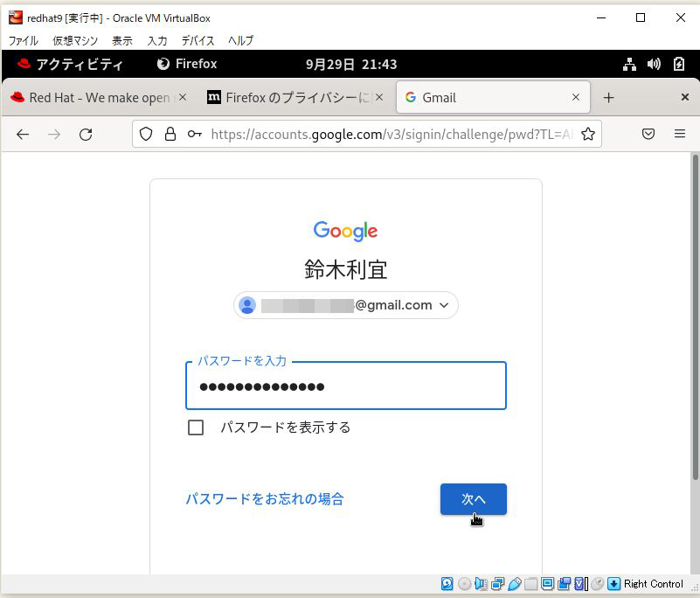Screen dimensions: 700x598
Task: Click the key icon in address bar
Action: coord(194,134)
